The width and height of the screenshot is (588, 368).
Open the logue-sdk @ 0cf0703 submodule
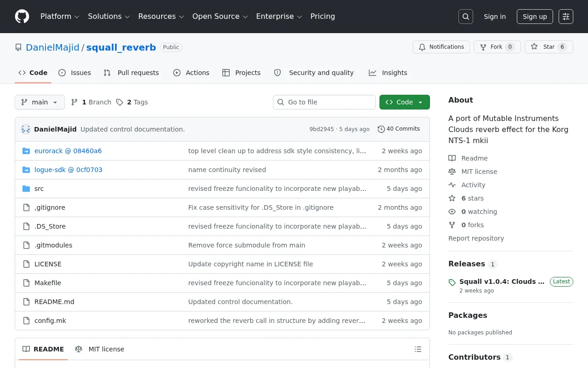click(68, 170)
